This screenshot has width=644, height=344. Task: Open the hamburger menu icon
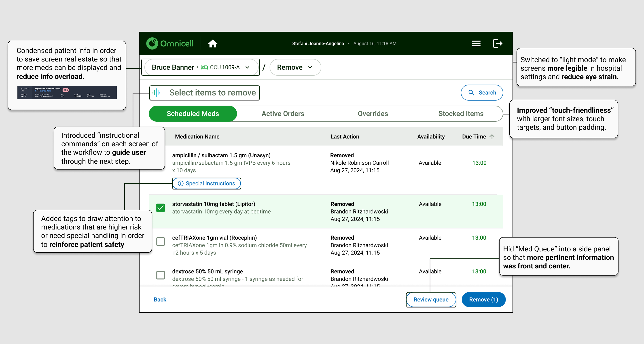click(476, 43)
